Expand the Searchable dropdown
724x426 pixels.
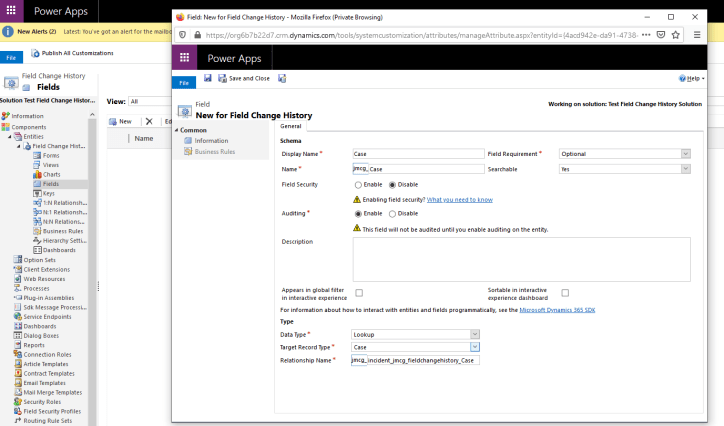624,169
